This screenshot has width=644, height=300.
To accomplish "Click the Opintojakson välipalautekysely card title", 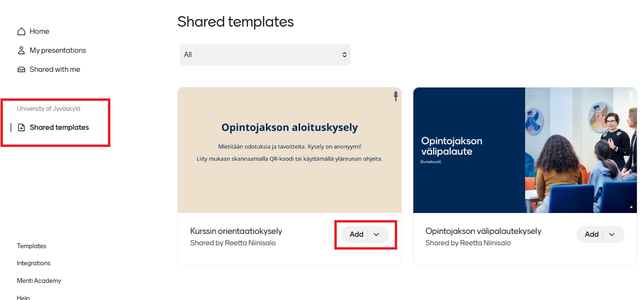I will (x=483, y=232).
